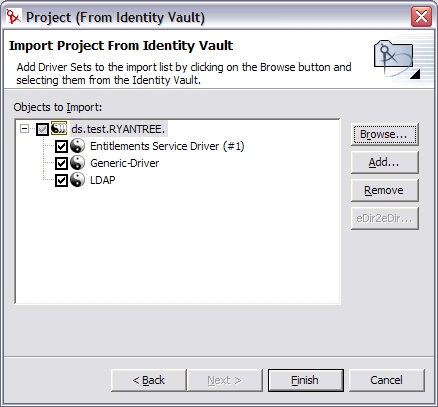Click the Remove button
This screenshot has height=407, width=438.
tap(385, 190)
